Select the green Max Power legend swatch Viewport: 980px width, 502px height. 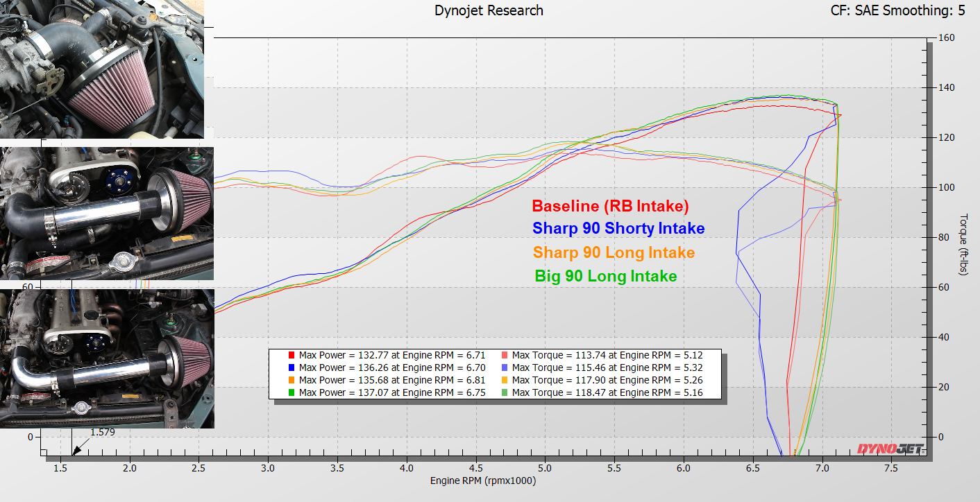point(292,392)
